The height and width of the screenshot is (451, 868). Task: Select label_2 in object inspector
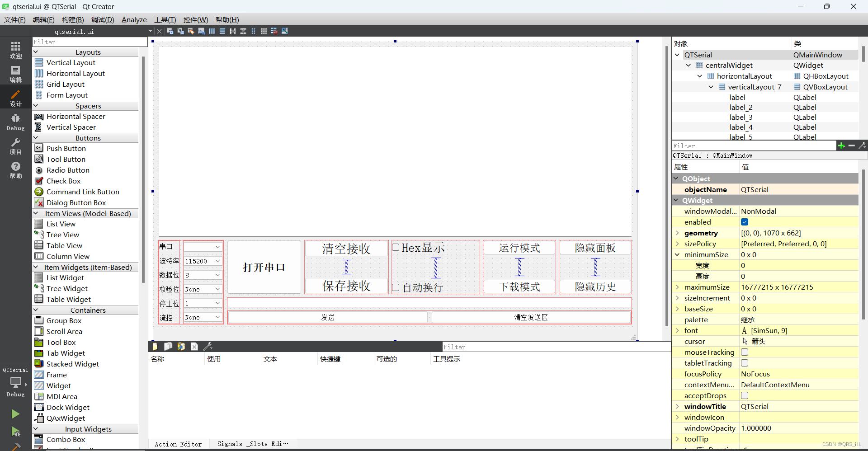(x=741, y=107)
